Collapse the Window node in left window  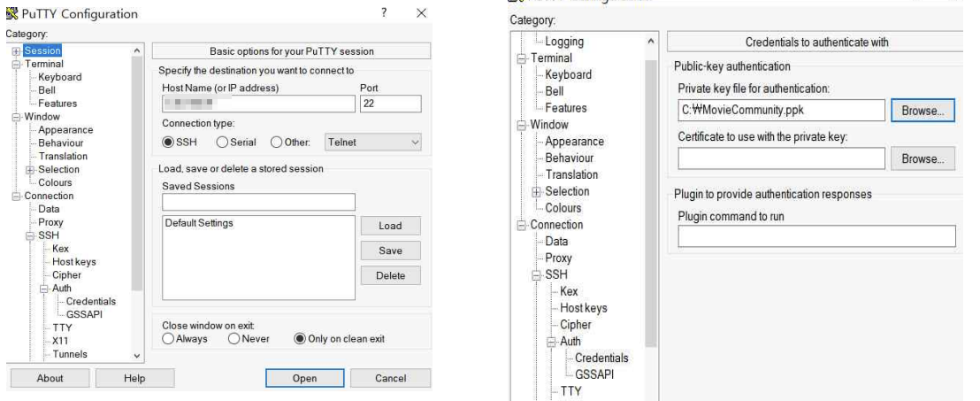[x=16, y=116]
